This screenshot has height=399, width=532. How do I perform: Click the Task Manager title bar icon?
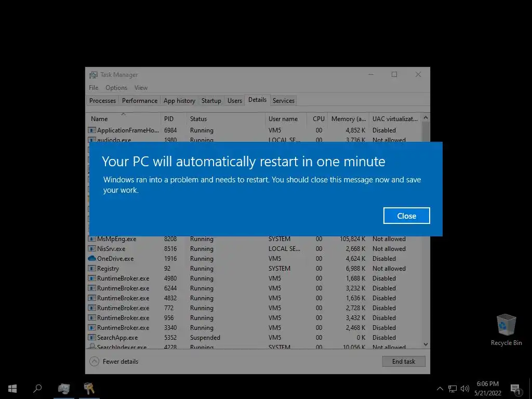[x=94, y=75]
